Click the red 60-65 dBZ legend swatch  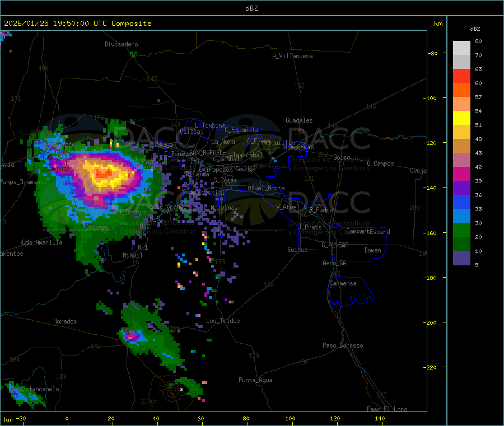pos(461,76)
